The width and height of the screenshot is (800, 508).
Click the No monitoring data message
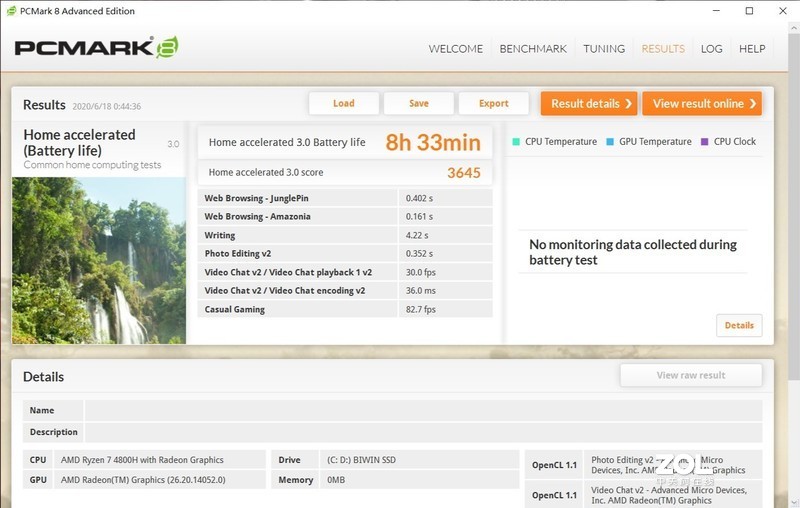point(633,252)
